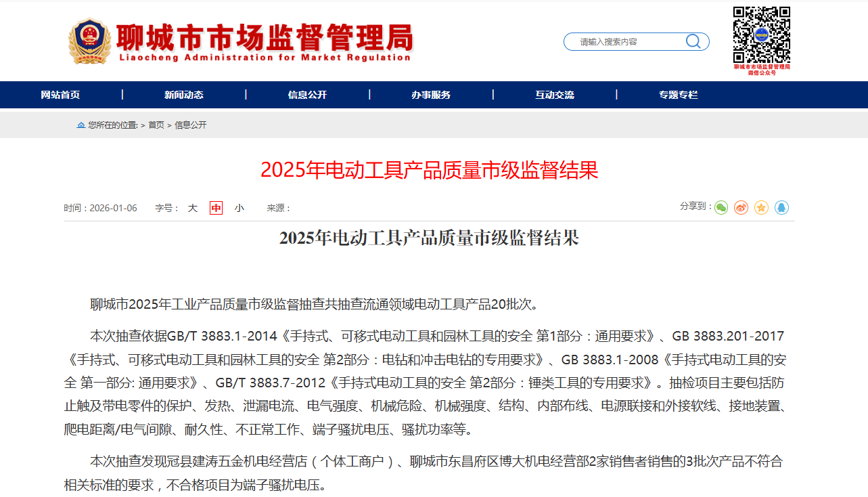Click the breadcrumb home icon
Viewport: 868px width, 497px height.
coord(81,125)
